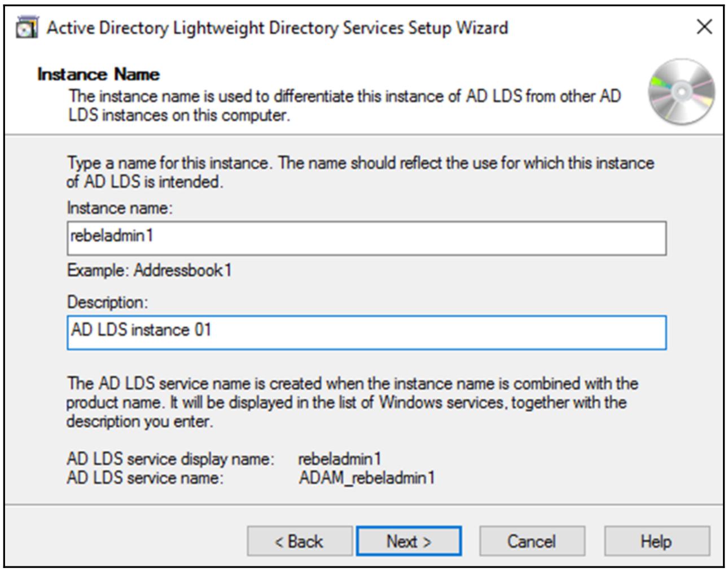This screenshot has height=572, width=728.
Task: Click the Instance name text field
Action: (366, 238)
